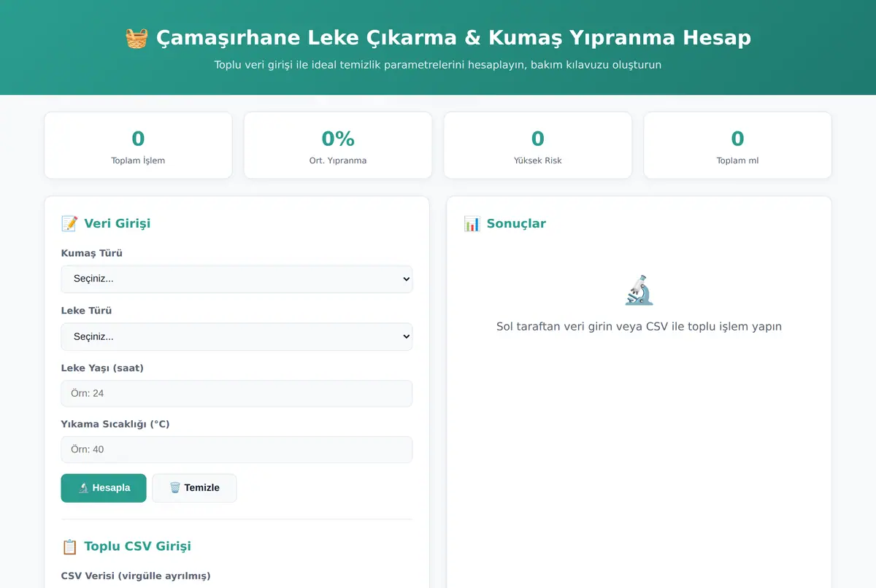Click the basket icon in the header title
The height and width of the screenshot is (588, 876).
point(137,37)
